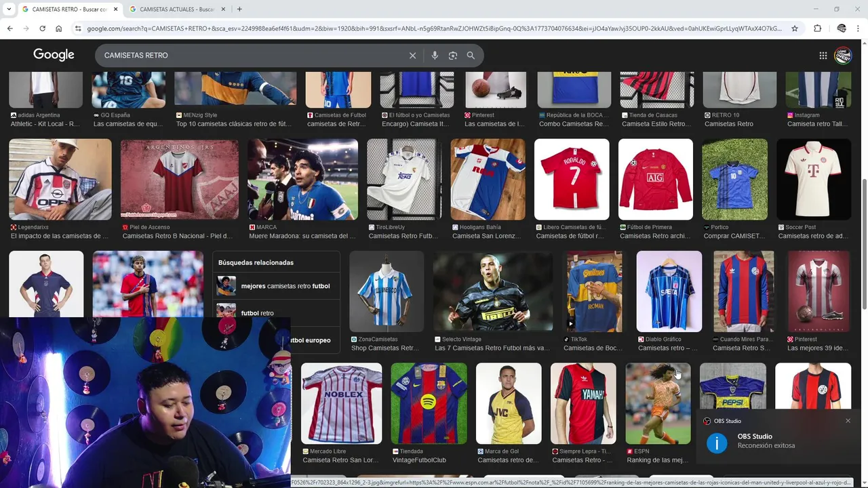Viewport: 868px width, 488px height.
Task: Open the Soccer Post cream jersey image
Action: pyautogui.click(x=814, y=180)
